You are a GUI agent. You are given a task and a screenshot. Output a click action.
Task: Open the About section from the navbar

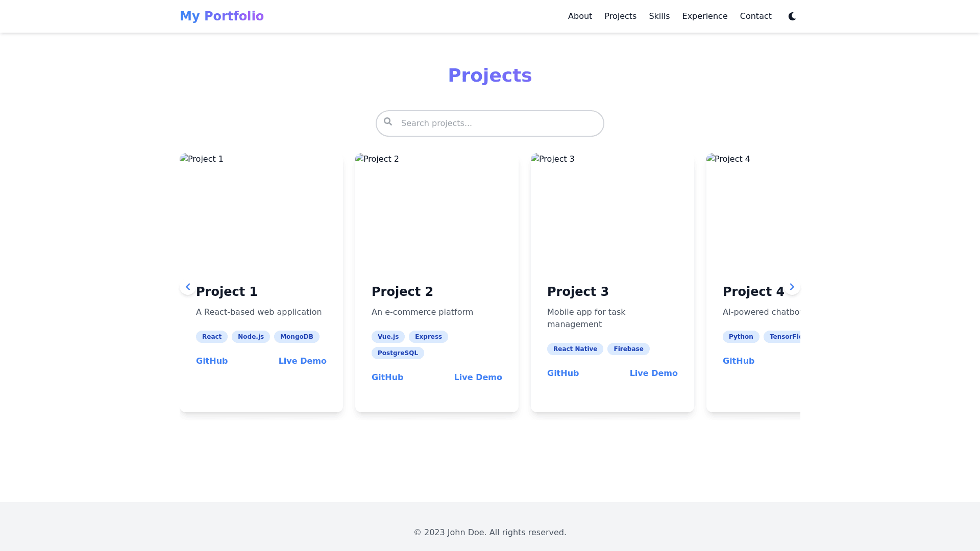[x=580, y=16]
